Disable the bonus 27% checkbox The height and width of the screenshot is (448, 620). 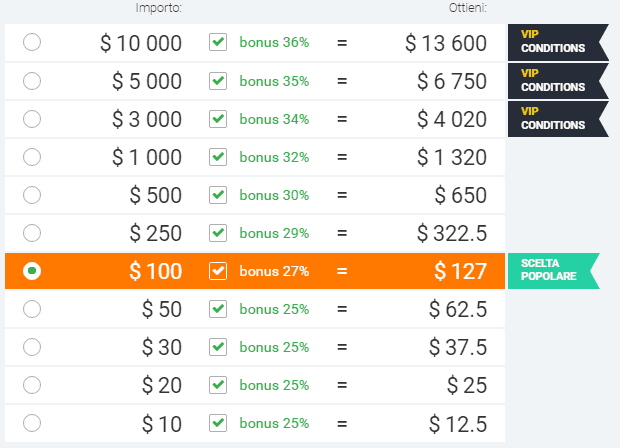(x=218, y=271)
